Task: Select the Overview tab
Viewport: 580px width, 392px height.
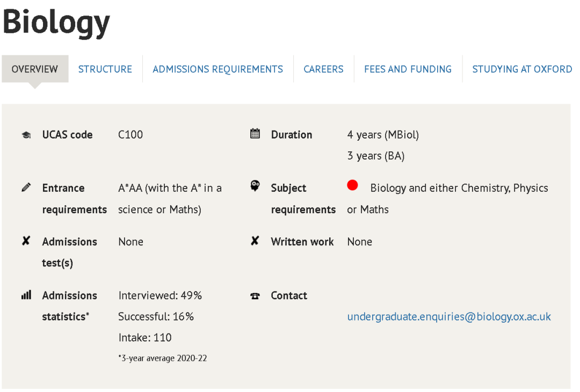Action: pos(35,69)
